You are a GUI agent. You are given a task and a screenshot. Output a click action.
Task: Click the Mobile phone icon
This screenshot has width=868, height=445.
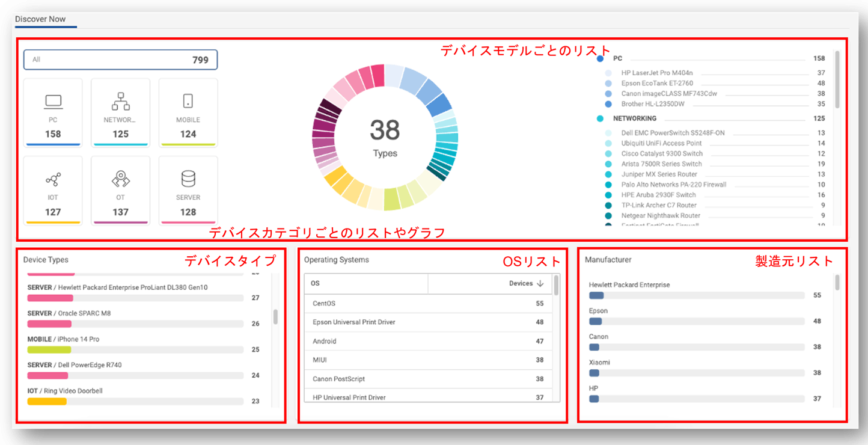coord(188,101)
